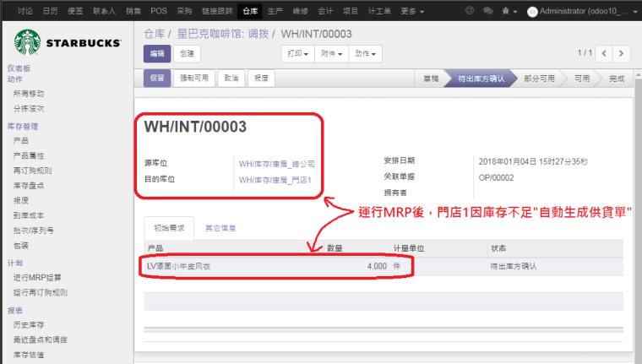The width and height of the screenshot is (642, 364).
Task: Open the 便签 menu
Action: click(75, 11)
